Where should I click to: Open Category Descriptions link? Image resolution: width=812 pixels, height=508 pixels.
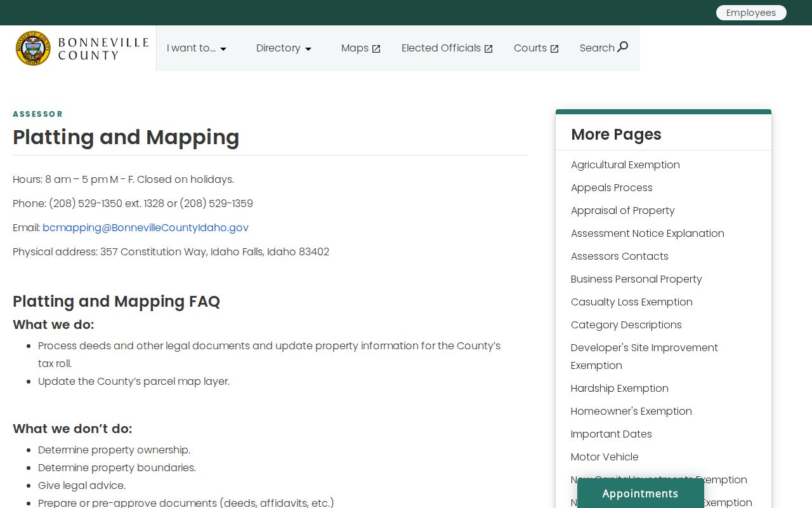click(626, 324)
